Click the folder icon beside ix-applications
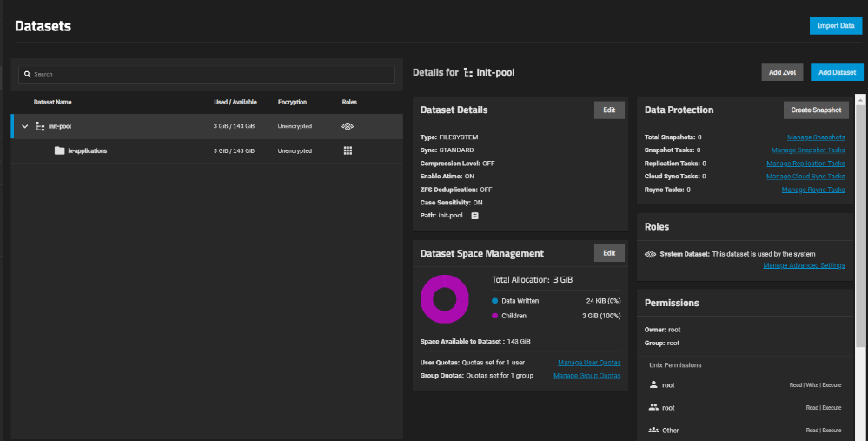The height and width of the screenshot is (441, 868). pyautogui.click(x=59, y=150)
